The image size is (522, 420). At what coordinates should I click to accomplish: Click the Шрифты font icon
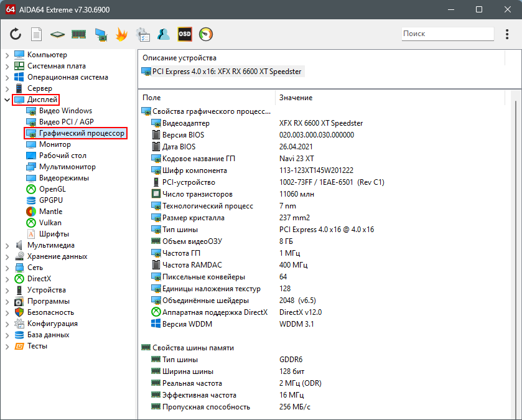tap(31, 234)
